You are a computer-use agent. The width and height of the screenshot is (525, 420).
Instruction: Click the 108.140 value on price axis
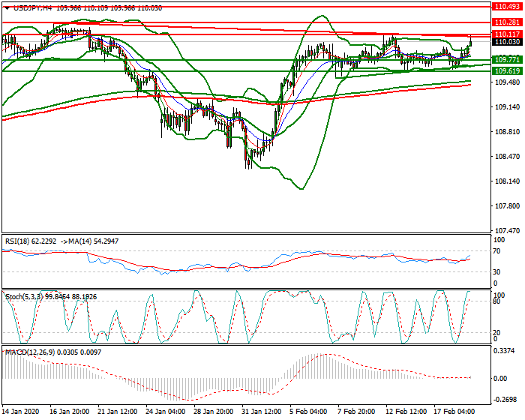pyautogui.click(x=507, y=181)
